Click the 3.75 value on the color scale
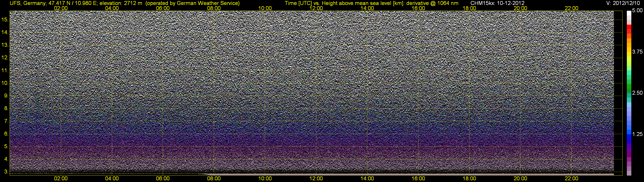 637,52
